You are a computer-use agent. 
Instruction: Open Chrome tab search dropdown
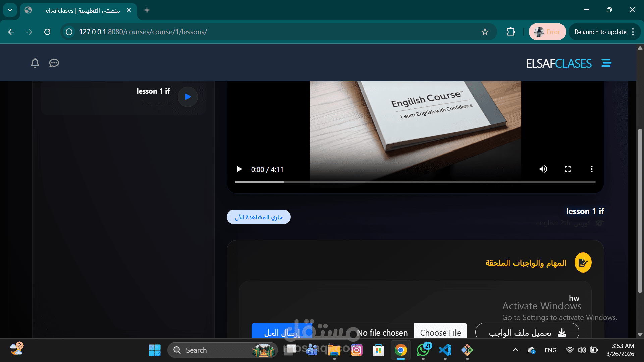pos(10,10)
